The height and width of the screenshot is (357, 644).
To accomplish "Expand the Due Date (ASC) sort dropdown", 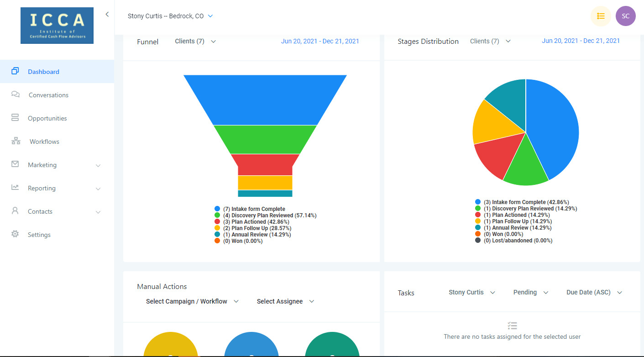I will click(x=594, y=292).
